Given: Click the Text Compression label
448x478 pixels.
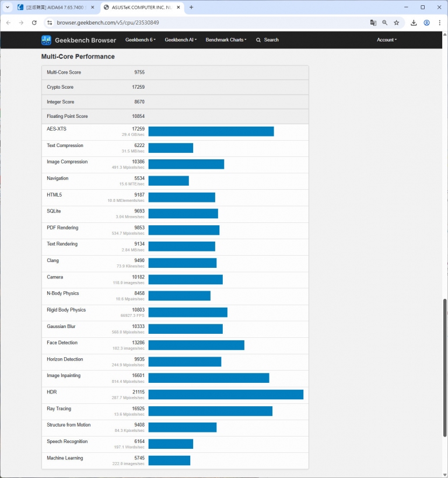Looking at the screenshot, I should [x=65, y=145].
